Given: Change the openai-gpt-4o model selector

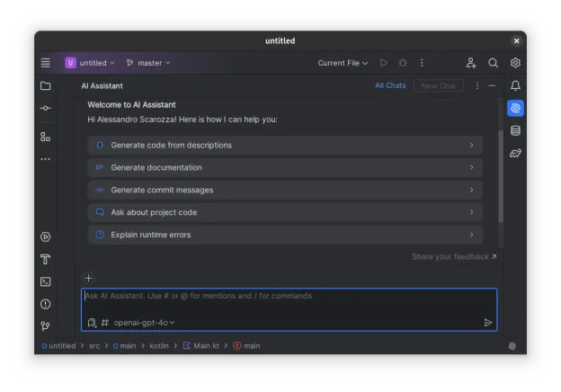Looking at the screenshot, I should click(x=144, y=322).
